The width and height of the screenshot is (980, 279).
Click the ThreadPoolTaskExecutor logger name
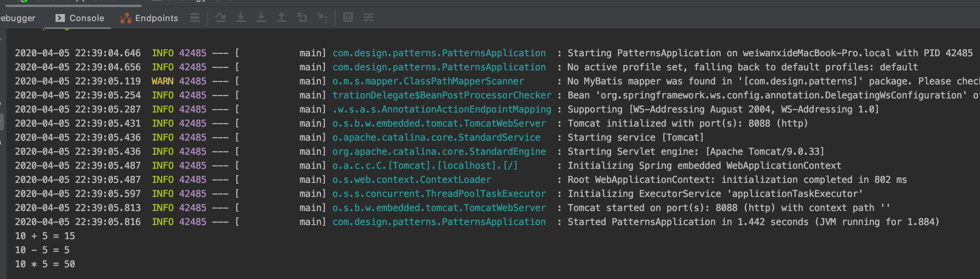439,194
